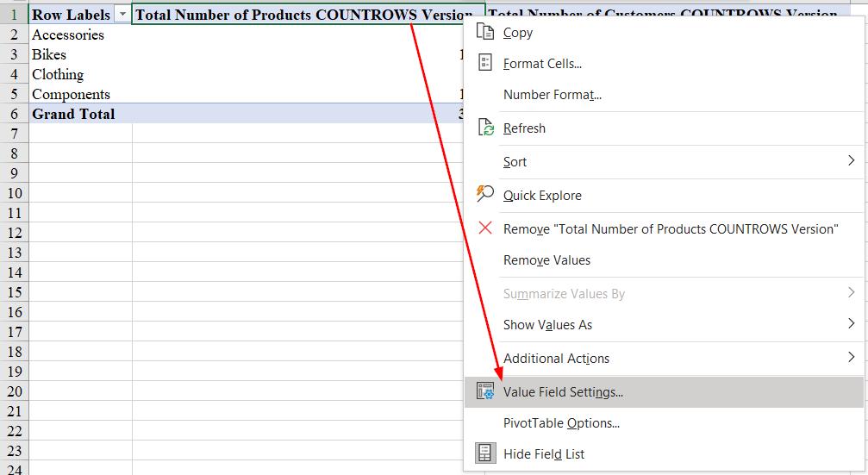Viewport: 868px width, 475px height.
Task: Select row 10 header
Action: click(14, 193)
